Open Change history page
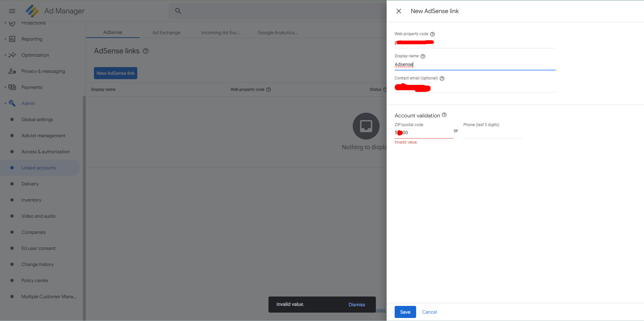Screen dimensions: 644x321 tap(38, 264)
